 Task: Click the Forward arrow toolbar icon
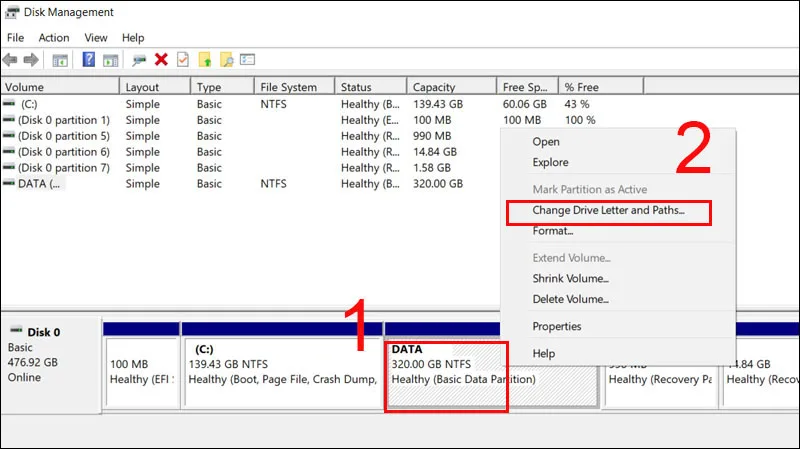pyautogui.click(x=31, y=60)
